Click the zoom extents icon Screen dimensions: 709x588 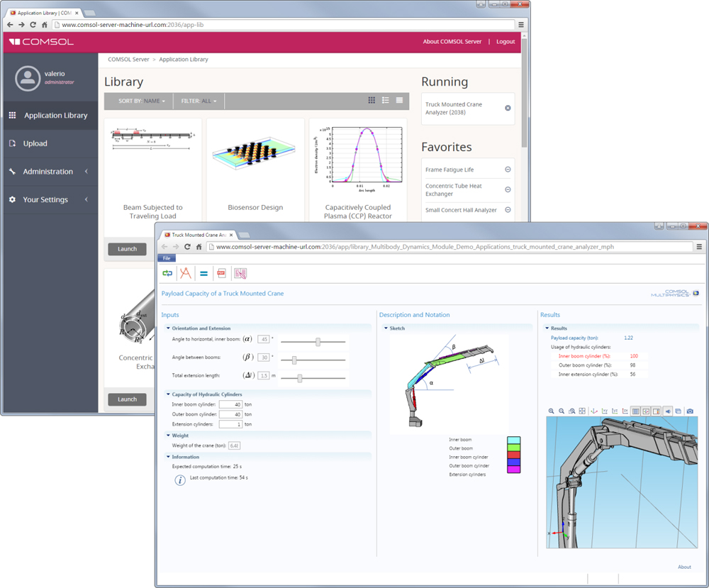pos(582,411)
